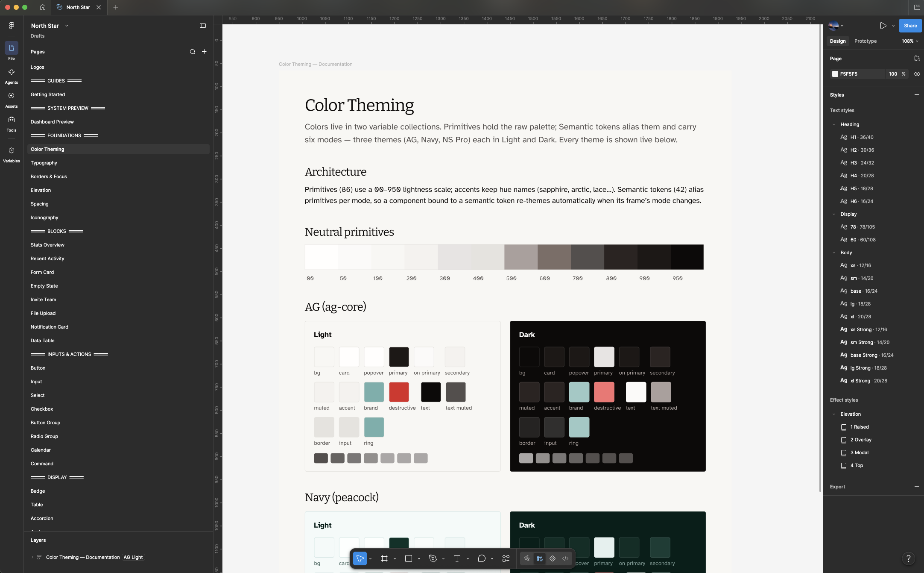Switch to the diamond-icon mode in toolbar
Image resolution: width=924 pixels, height=573 pixels.
tap(553, 558)
